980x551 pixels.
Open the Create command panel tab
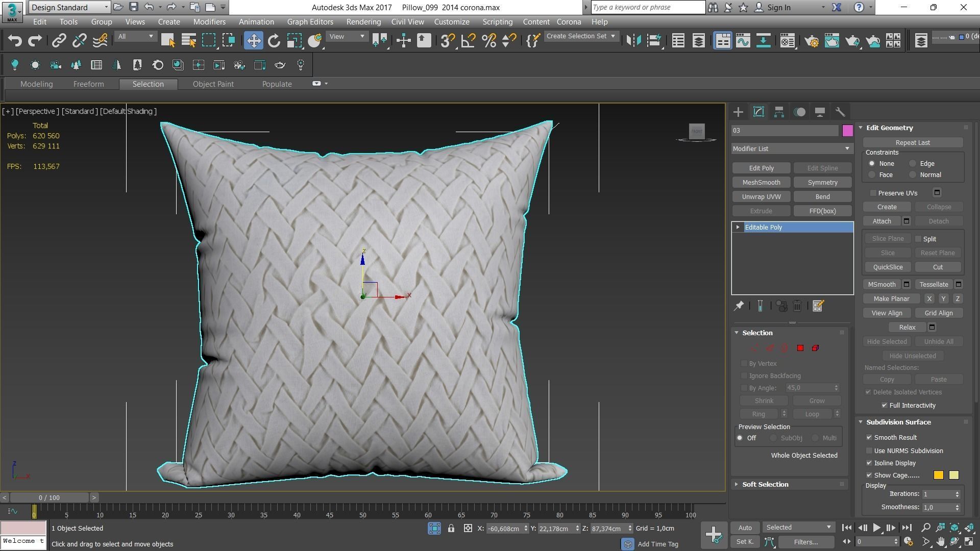(738, 112)
